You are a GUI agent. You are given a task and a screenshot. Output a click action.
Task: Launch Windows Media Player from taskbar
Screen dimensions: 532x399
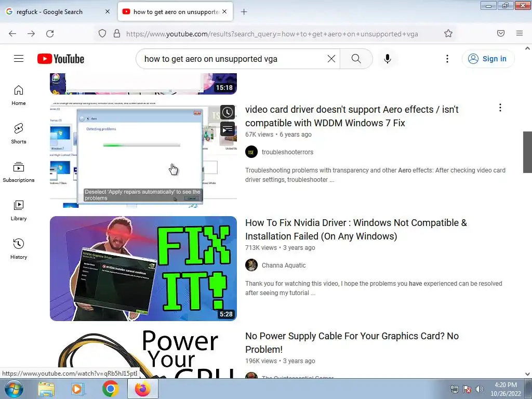tap(78, 389)
